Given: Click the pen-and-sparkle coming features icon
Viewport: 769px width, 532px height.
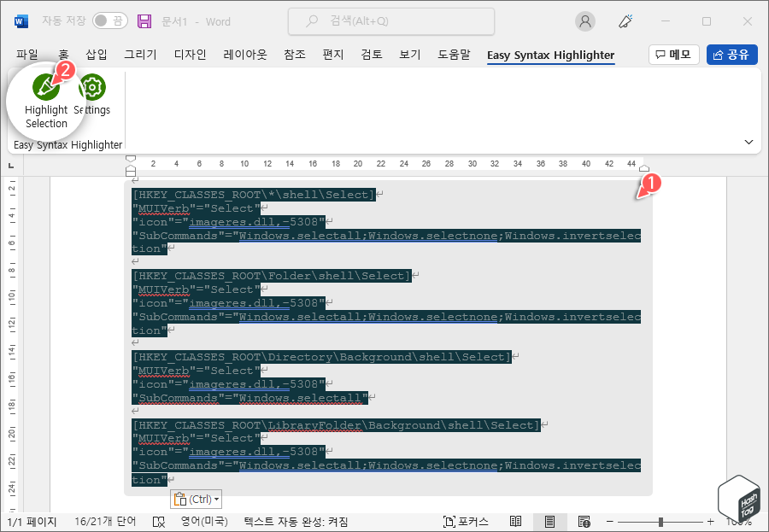Looking at the screenshot, I should pos(625,21).
